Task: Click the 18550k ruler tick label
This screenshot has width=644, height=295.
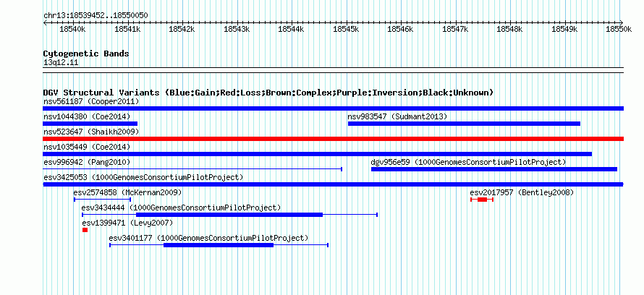Action: (x=619, y=29)
